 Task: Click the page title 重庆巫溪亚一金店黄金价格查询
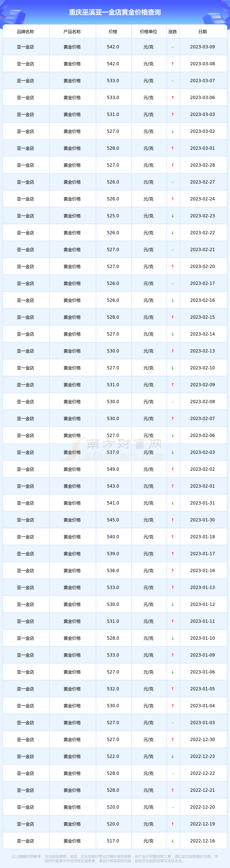[115, 12]
